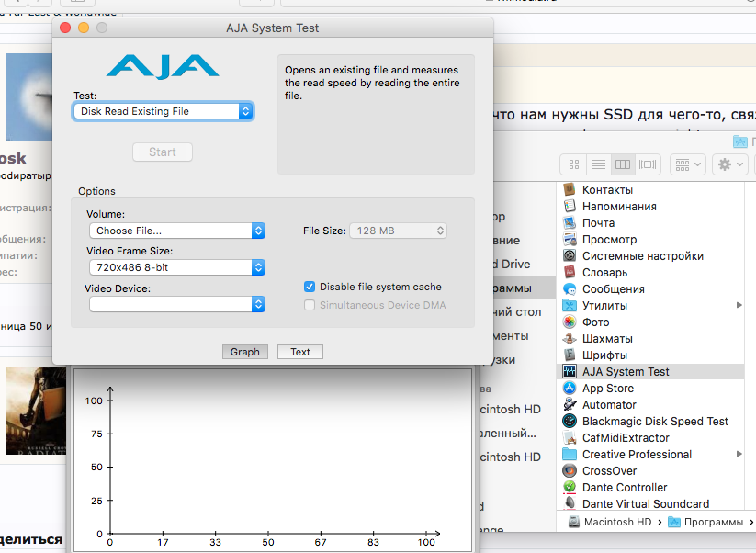The width and height of the screenshot is (756, 553).
Task: Click the AJA logo
Action: click(x=163, y=66)
